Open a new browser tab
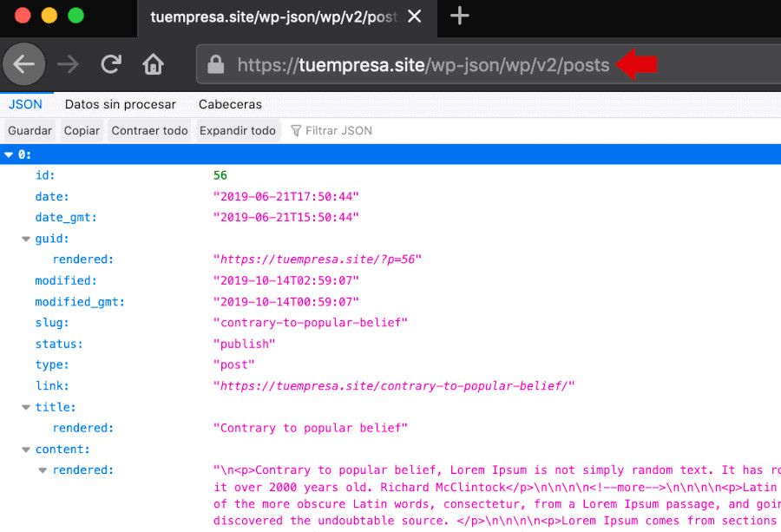 (459, 15)
